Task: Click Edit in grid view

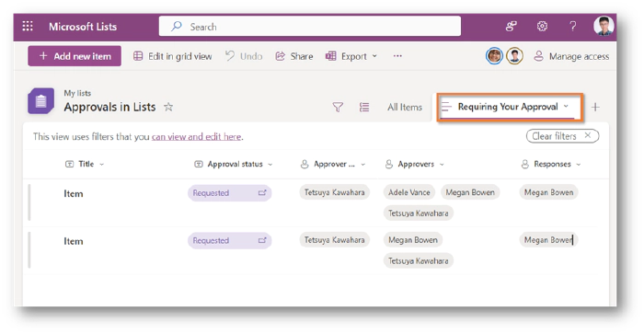Action: click(x=173, y=56)
